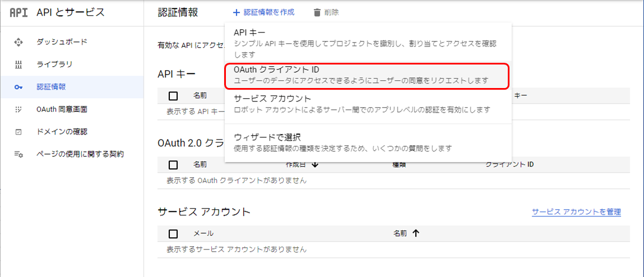This screenshot has height=277, width=644.
Task: Click 名前 column header in service accounts table
Action: 400,233
